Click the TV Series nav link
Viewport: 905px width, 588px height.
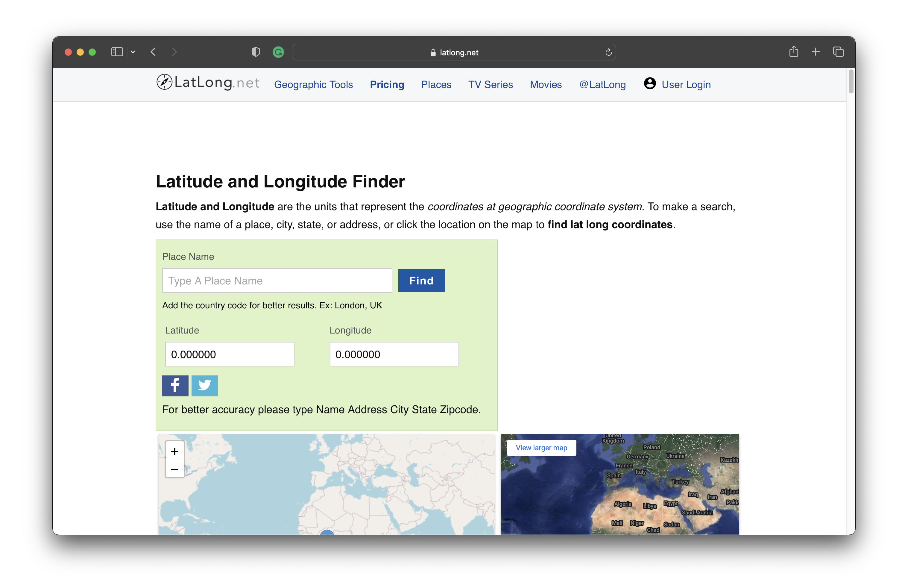(490, 84)
